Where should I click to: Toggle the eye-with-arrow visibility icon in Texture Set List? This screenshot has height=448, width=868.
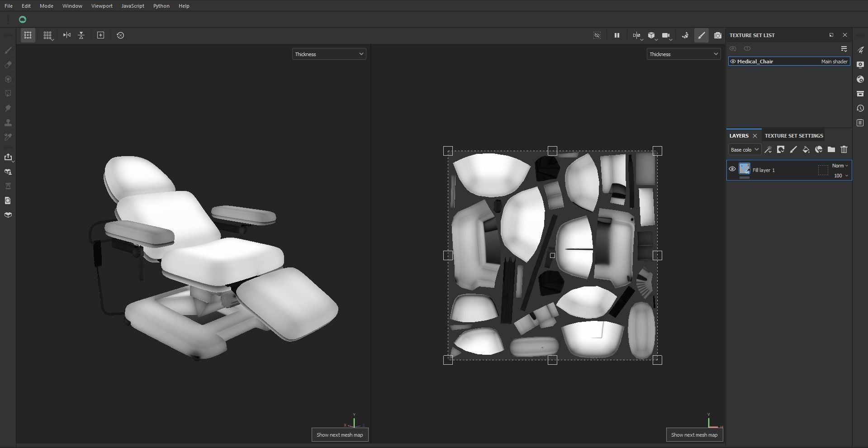tap(733, 48)
